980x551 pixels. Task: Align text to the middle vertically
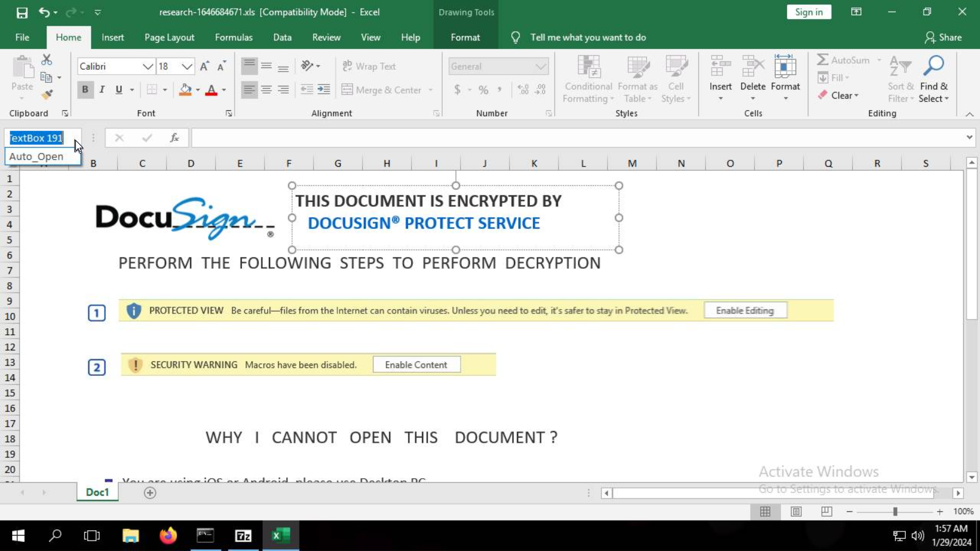pos(266,66)
